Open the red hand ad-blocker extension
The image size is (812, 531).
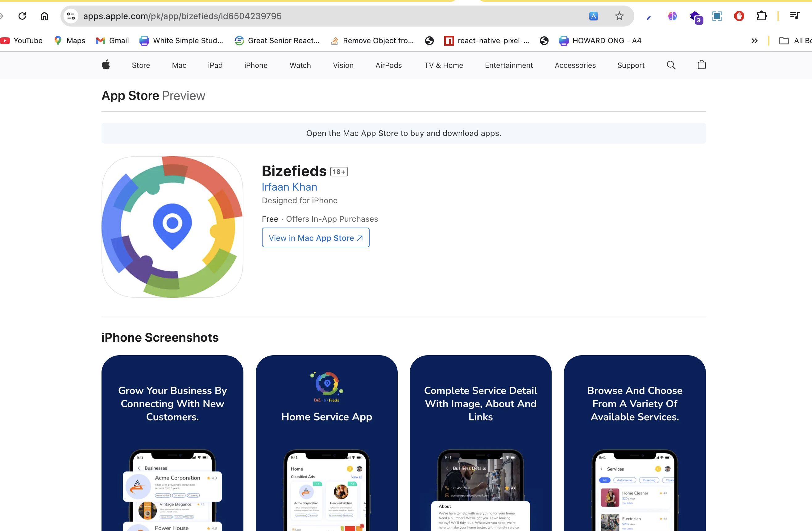[x=739, y=16]
